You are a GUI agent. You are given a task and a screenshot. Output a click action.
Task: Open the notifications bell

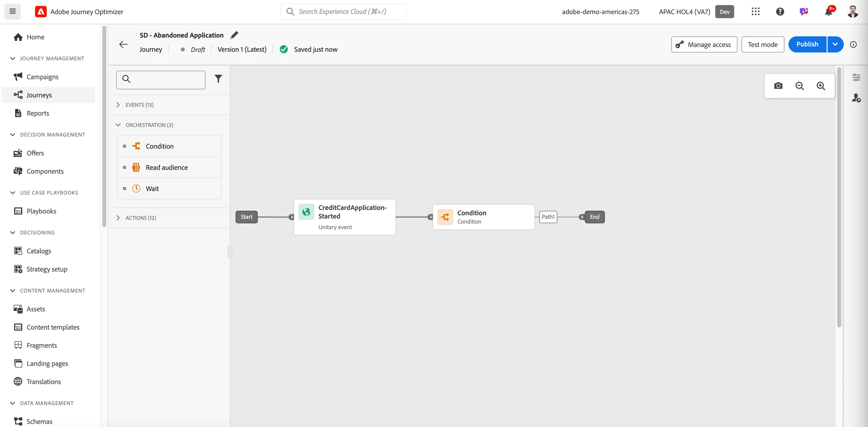tap(828, 11)
